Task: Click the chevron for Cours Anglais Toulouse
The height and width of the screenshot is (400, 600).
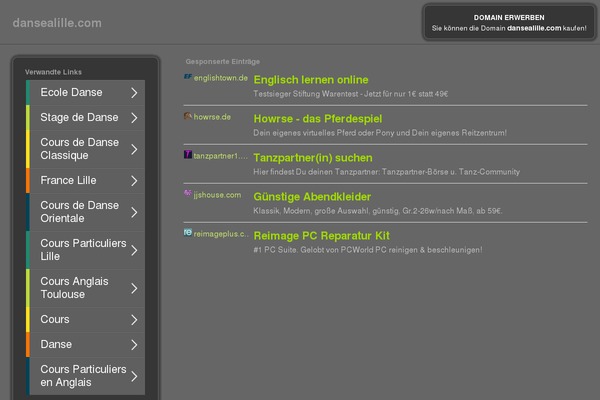Action: [134, 288]
